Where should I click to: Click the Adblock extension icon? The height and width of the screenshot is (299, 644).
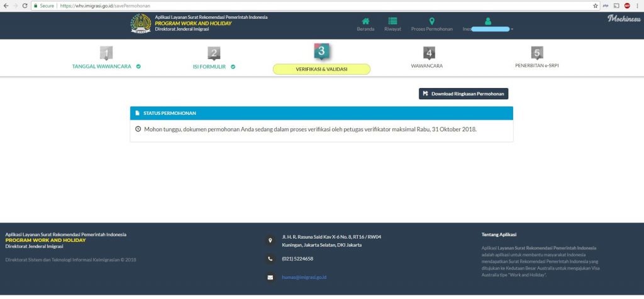click(627, 6)
